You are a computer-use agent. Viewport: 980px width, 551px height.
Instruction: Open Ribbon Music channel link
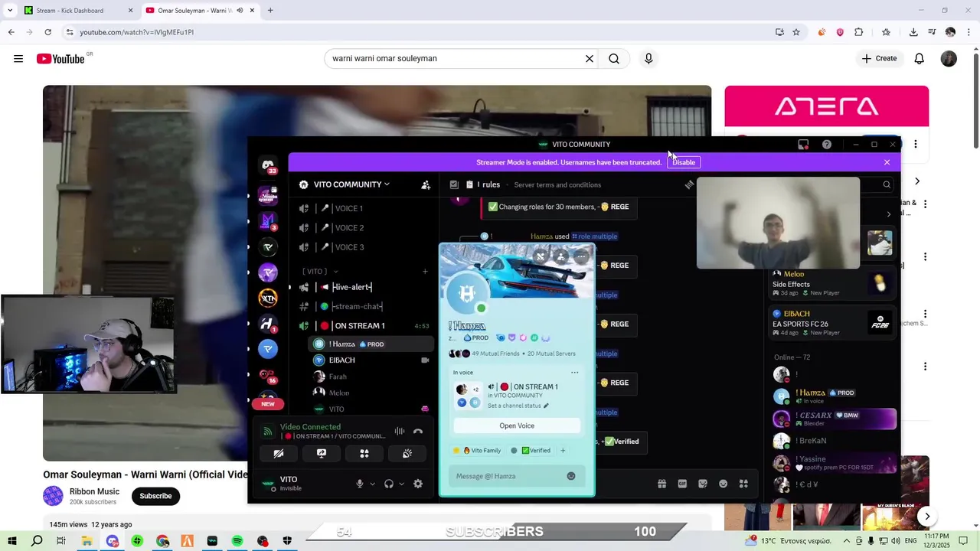(x=94, y=491)
